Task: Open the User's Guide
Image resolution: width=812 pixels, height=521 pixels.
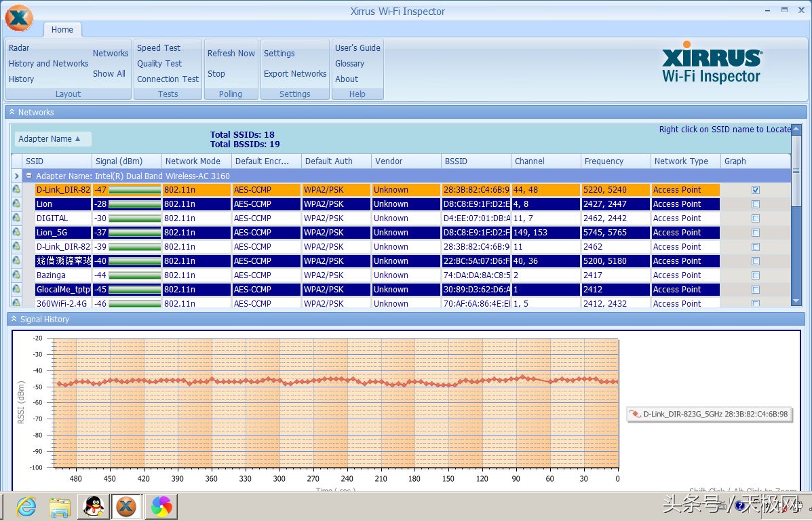Action: point(357,47)
